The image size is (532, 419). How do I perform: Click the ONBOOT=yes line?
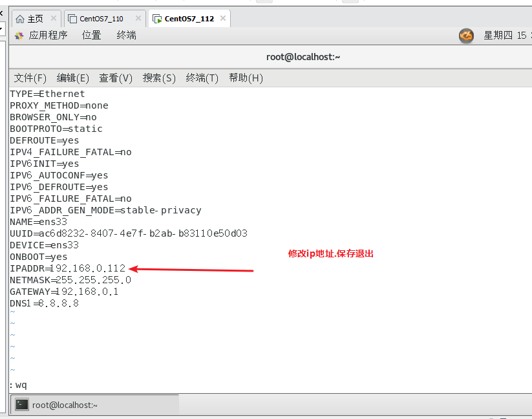[x=38, y=257]
